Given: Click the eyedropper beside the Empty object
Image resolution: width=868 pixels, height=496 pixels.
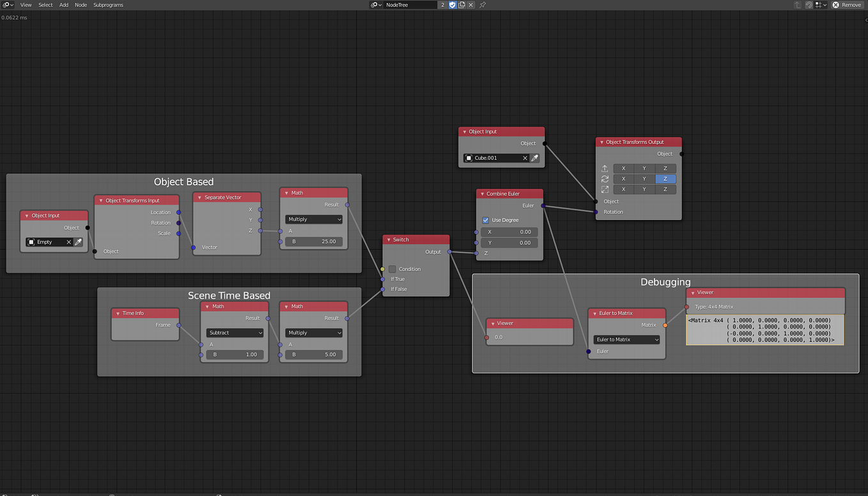Looking at the screenshot, I should [x=79, y=242].
